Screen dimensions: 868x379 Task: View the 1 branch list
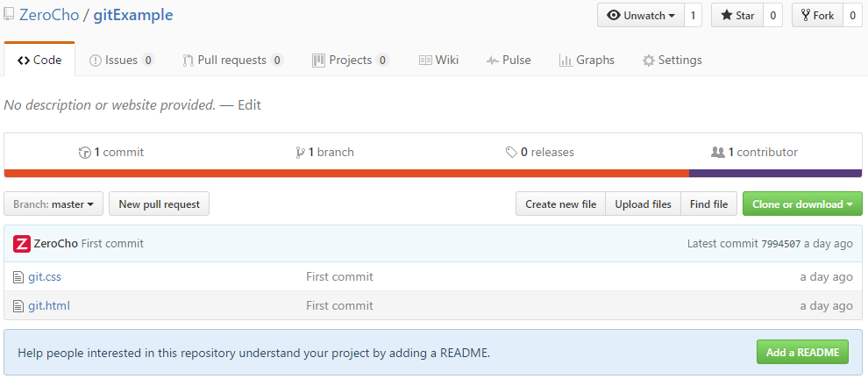325,152
